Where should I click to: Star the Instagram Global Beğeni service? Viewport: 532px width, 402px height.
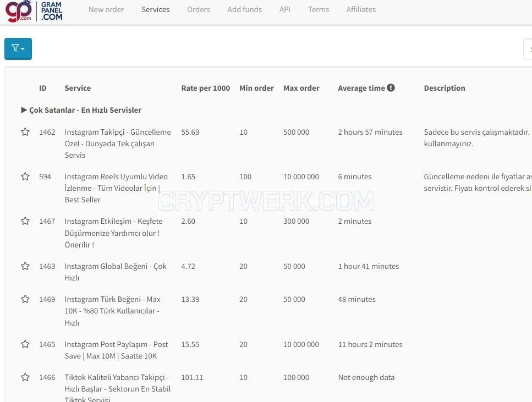coord(25,266)
